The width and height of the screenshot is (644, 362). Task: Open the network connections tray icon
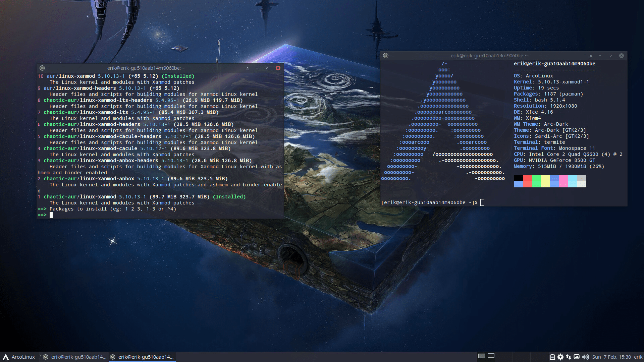click(569, 357)
